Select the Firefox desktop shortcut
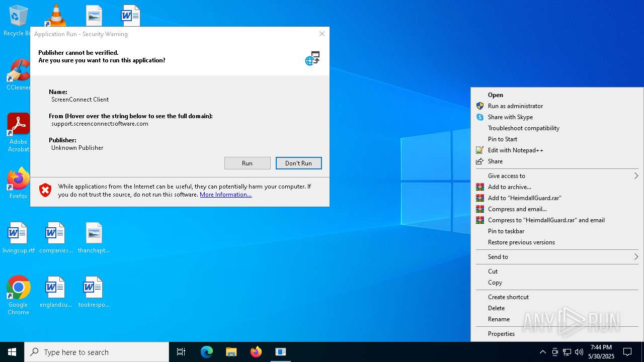The height and width of the screenshot is (362, 644). click(x=18, y=183)
